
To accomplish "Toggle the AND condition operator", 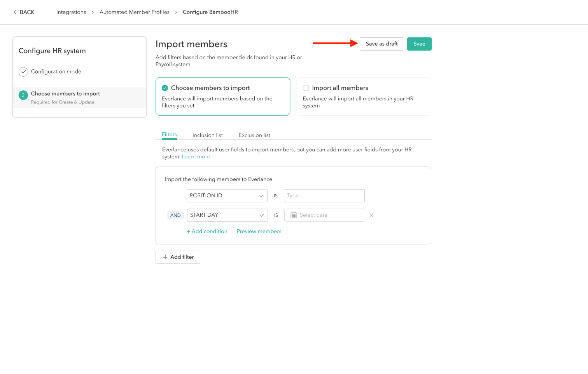I will 175,215.
